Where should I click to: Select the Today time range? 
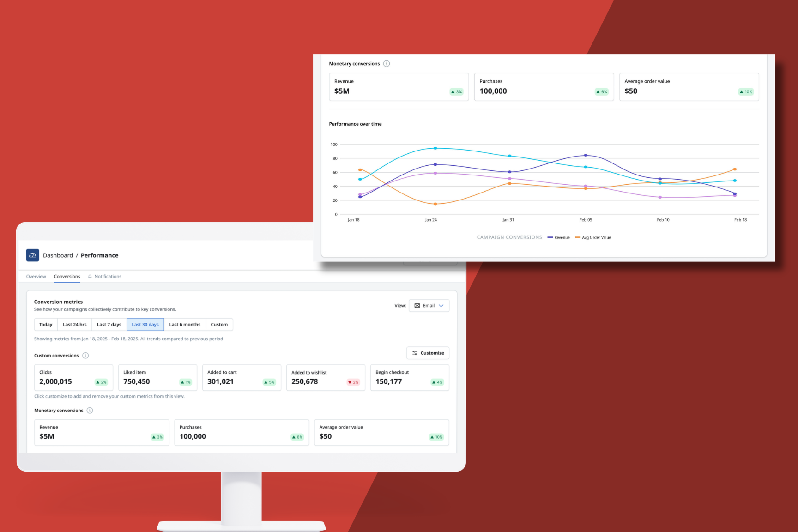(x=46, y=325)
